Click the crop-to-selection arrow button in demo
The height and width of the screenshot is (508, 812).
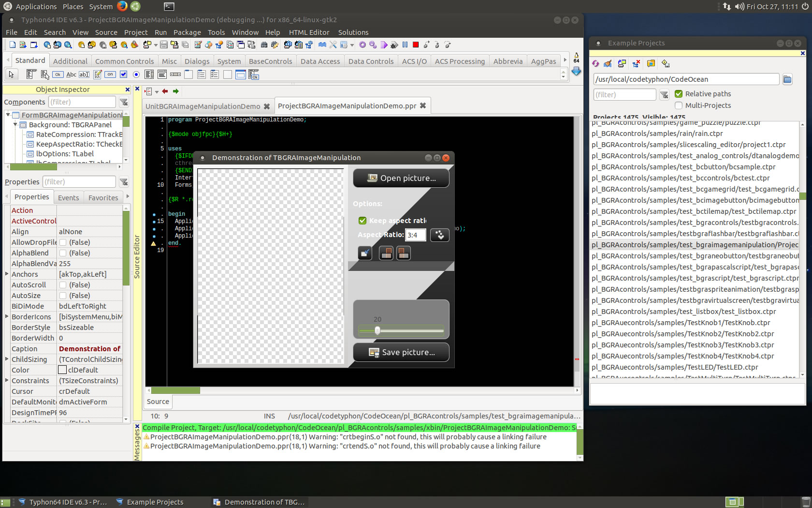[365, 253]
